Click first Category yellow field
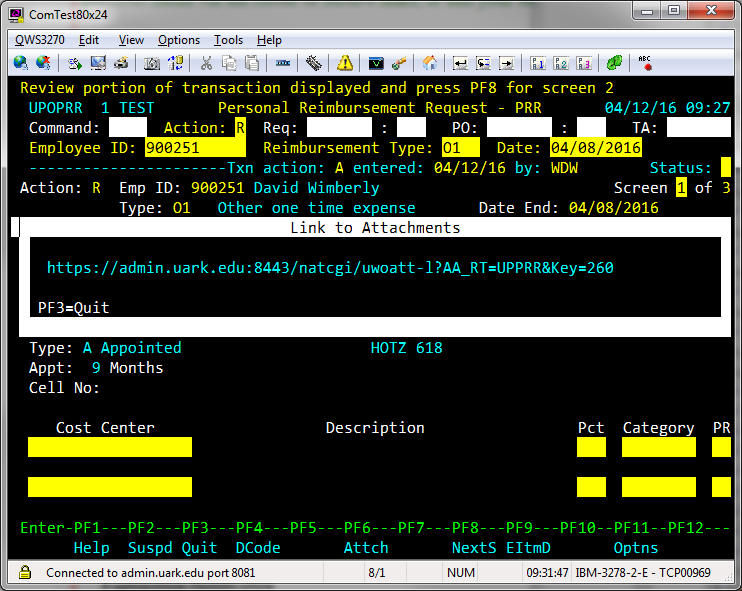 click(x=659, y=447)
